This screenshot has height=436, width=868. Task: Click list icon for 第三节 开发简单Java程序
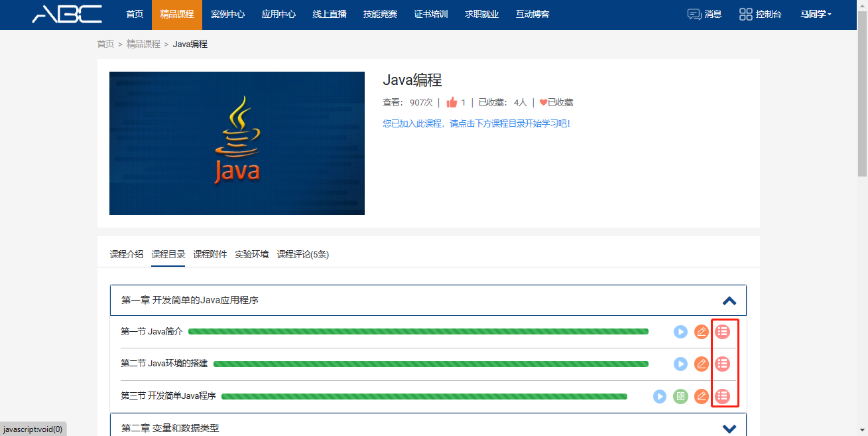[x=723, y=396]
